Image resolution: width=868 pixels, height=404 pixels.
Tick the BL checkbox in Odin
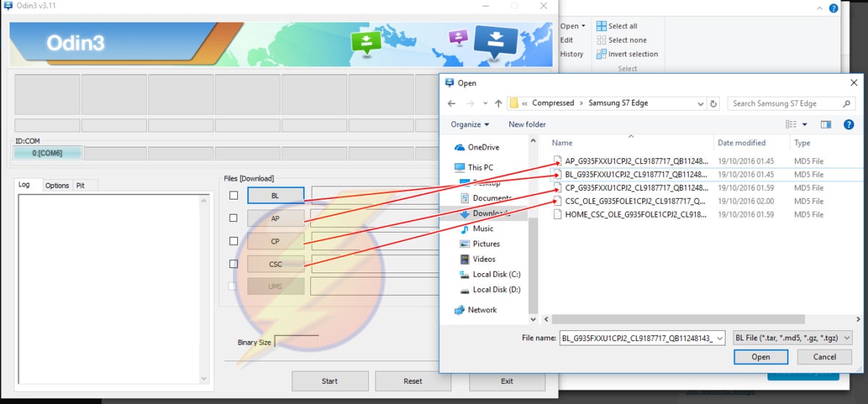[233, 195]
